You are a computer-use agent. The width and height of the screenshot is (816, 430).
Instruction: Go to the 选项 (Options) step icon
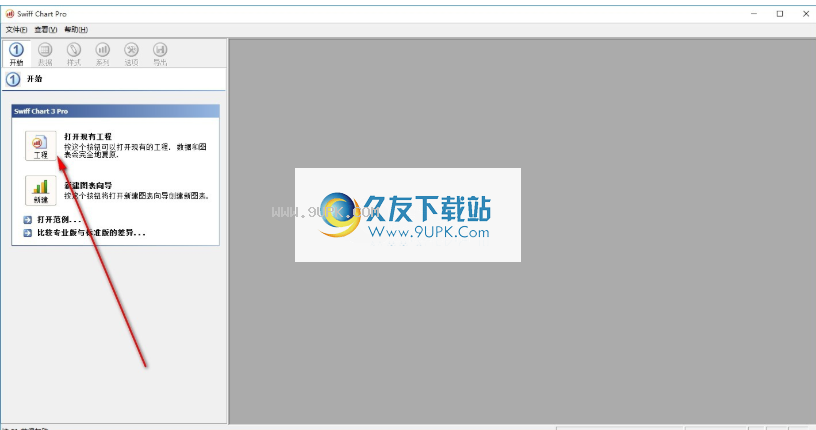pyautogui.click(x=131, y=54)
